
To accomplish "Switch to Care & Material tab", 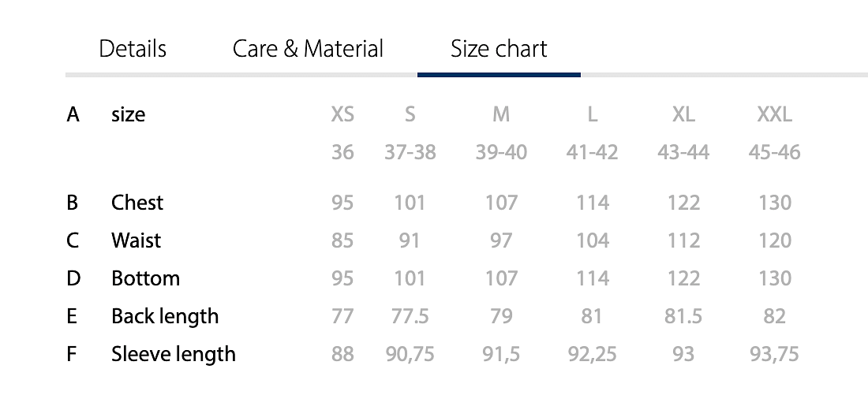I will tap(308, 49).
